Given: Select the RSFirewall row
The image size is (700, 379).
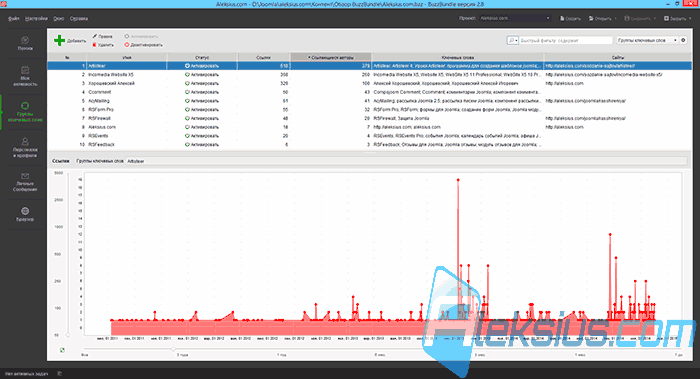Looking at the screenshot, I should [370, 118].
